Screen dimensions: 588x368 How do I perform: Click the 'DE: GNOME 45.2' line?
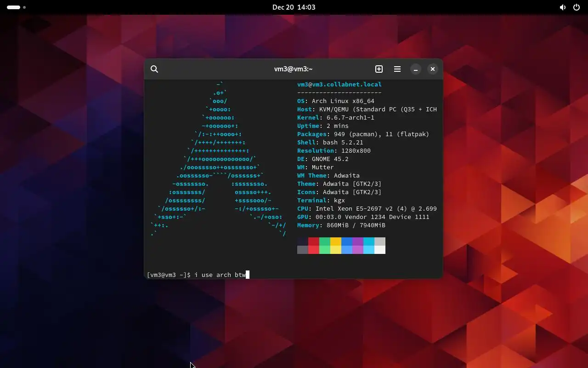(323, 159)
